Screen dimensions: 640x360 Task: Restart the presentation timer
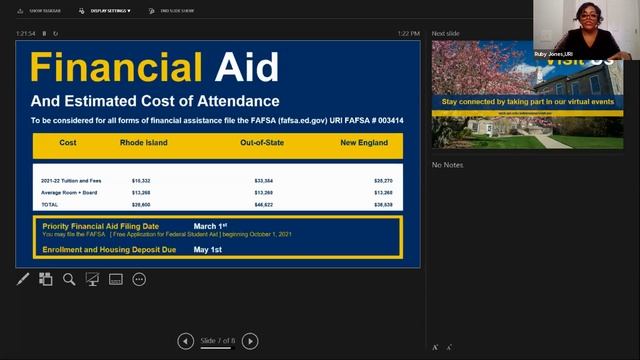[x=56, y=33]
